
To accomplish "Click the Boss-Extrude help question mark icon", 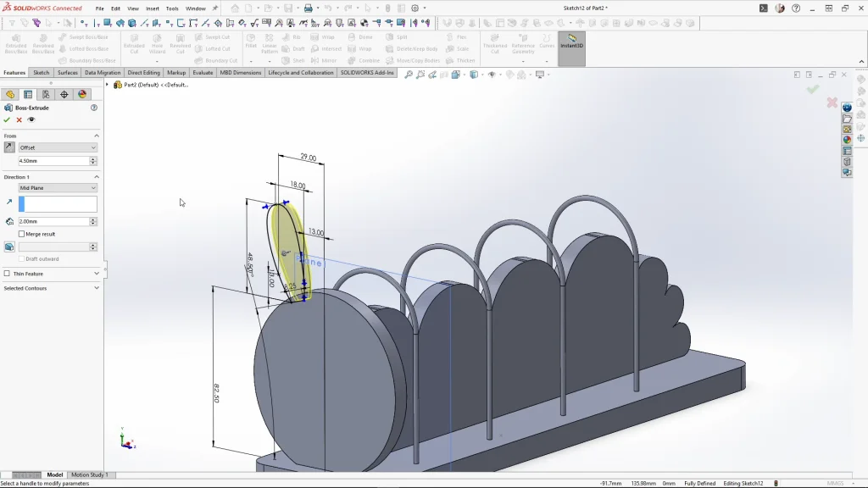I will point(94,108).
